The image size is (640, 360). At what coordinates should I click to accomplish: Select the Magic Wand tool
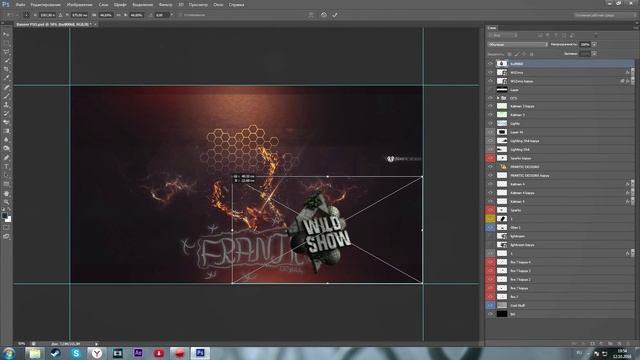tap(6, 61)
